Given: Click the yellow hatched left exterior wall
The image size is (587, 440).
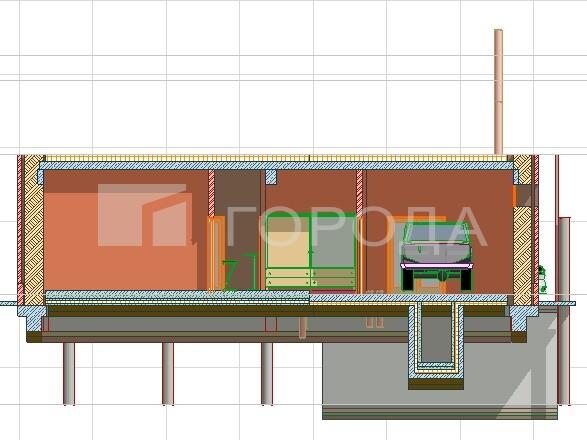Looking at the screenshot, I should pyautogui.click(x=34, y=230).
